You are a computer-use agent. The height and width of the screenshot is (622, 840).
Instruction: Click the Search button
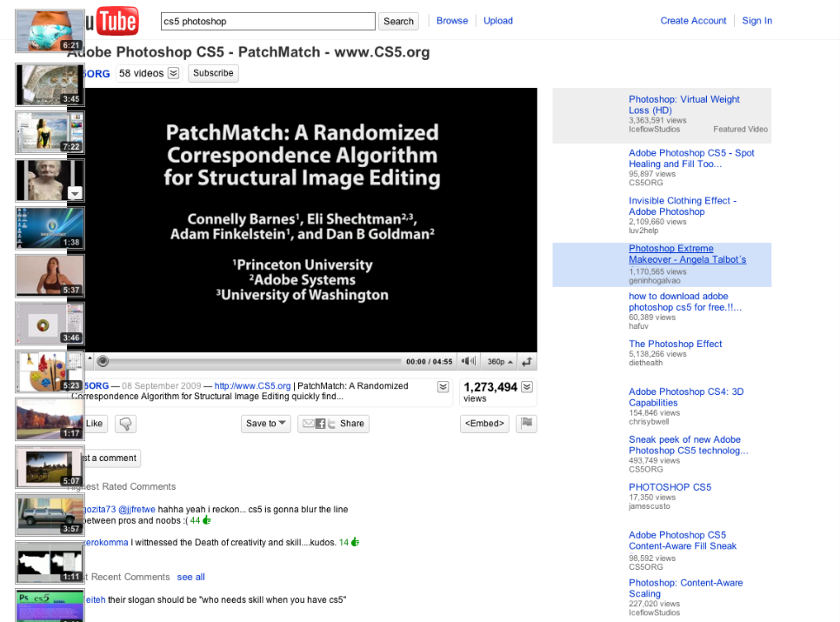pyautogui.click(x=398, y=22)
